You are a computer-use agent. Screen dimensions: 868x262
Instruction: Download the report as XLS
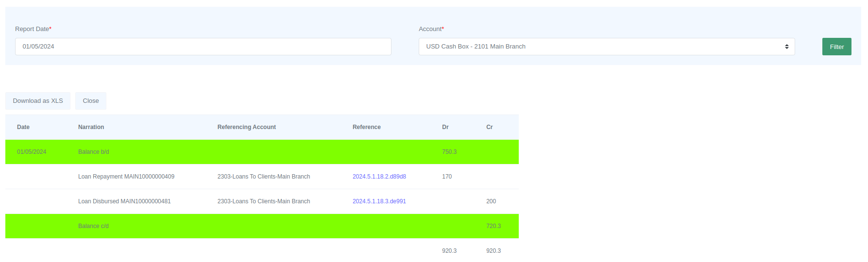[x=38, y=101]
